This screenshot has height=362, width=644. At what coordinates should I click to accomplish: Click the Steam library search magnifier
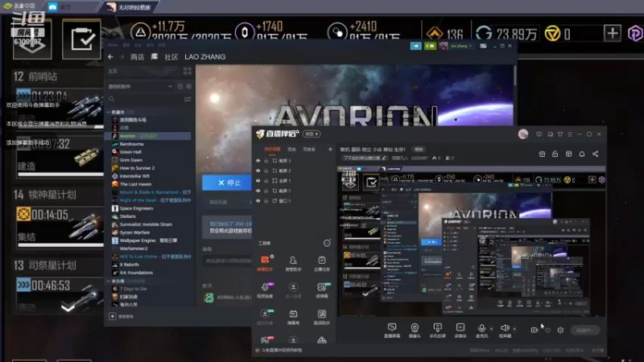click(x=111, y=99)
